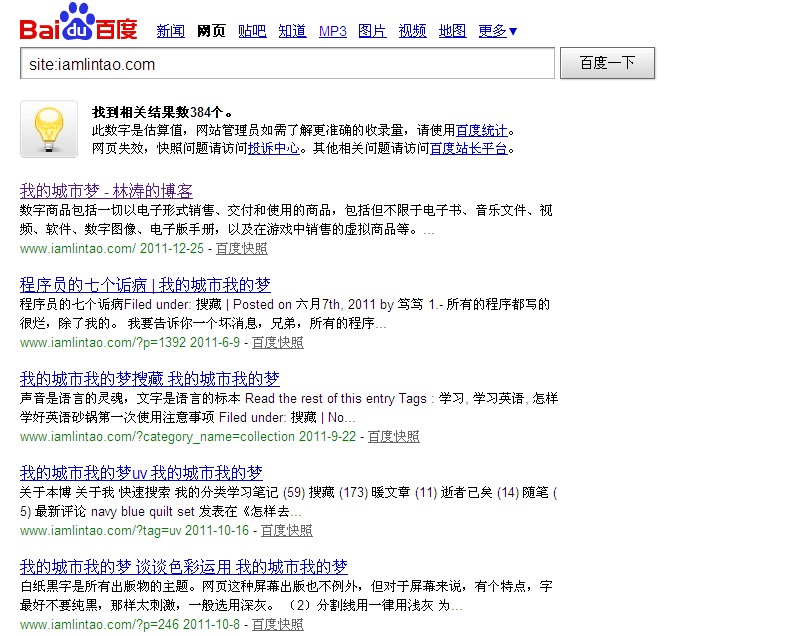The width and height of the screenshot is (786, 636).
Task: Click the URL text www.iamlintao.com/?p=1392 2011-6-9
Action: [130, 343]
